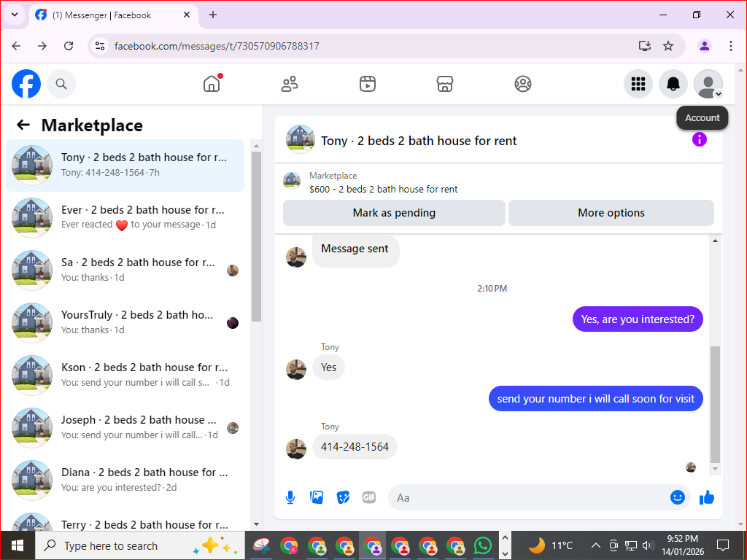The width and height of the screenshot is (747, 560).
Task: Close the Messenger Facebook tab
Action: click(x=187, y=15)
